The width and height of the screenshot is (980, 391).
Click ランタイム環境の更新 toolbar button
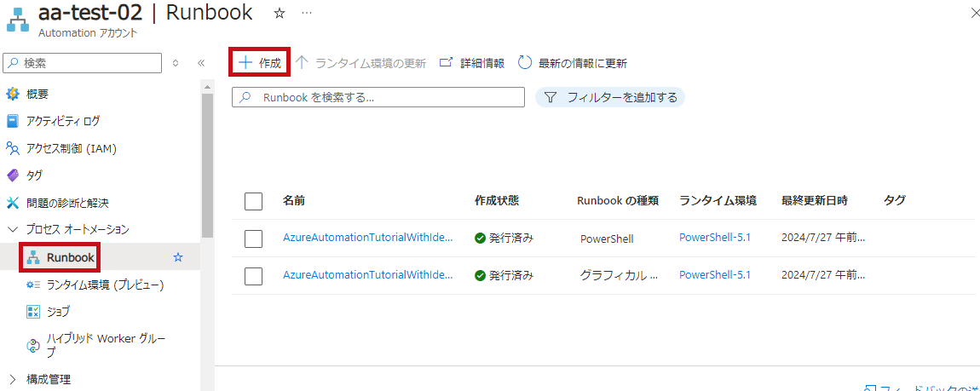[360, 62]
